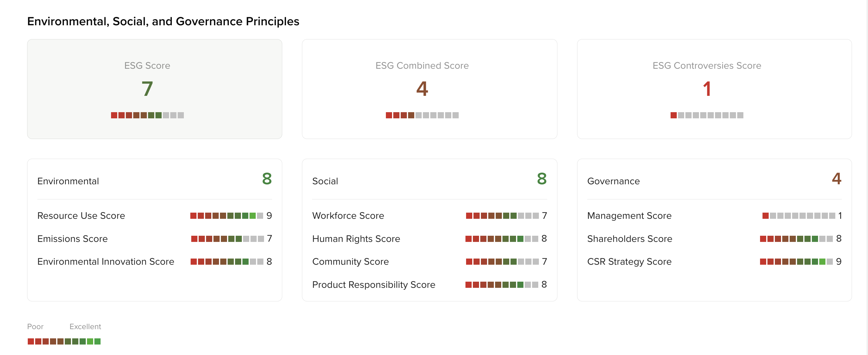Click the Workforce Score rating bar
This screenshot has width=868, height=355.
coord(502,216)
